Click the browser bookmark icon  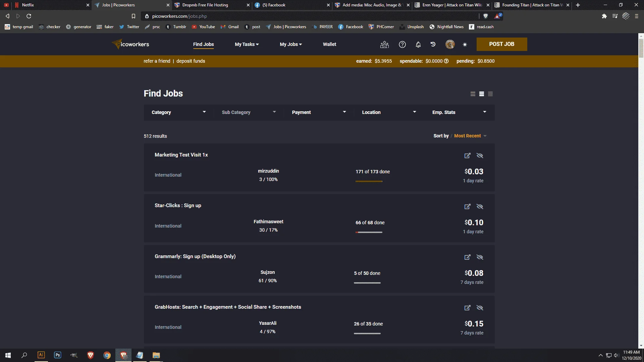click(133, 16)
